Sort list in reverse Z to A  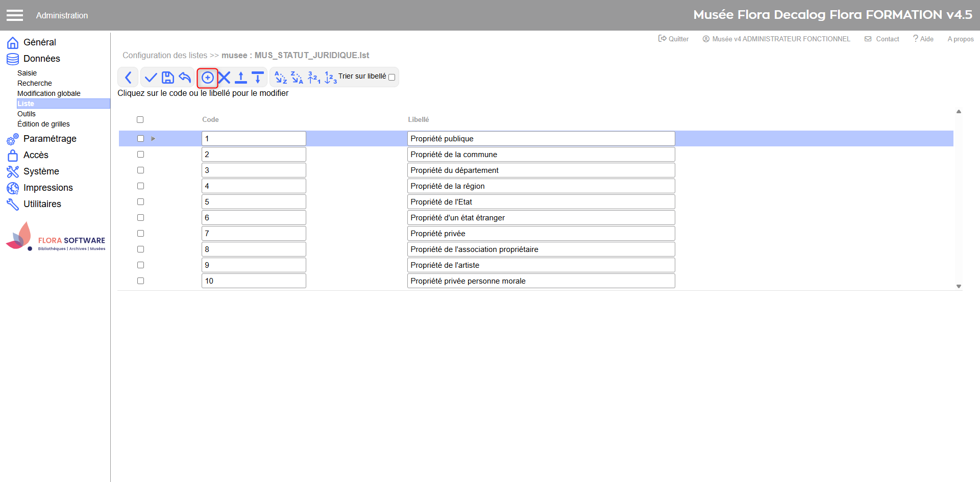pos(297,78)
